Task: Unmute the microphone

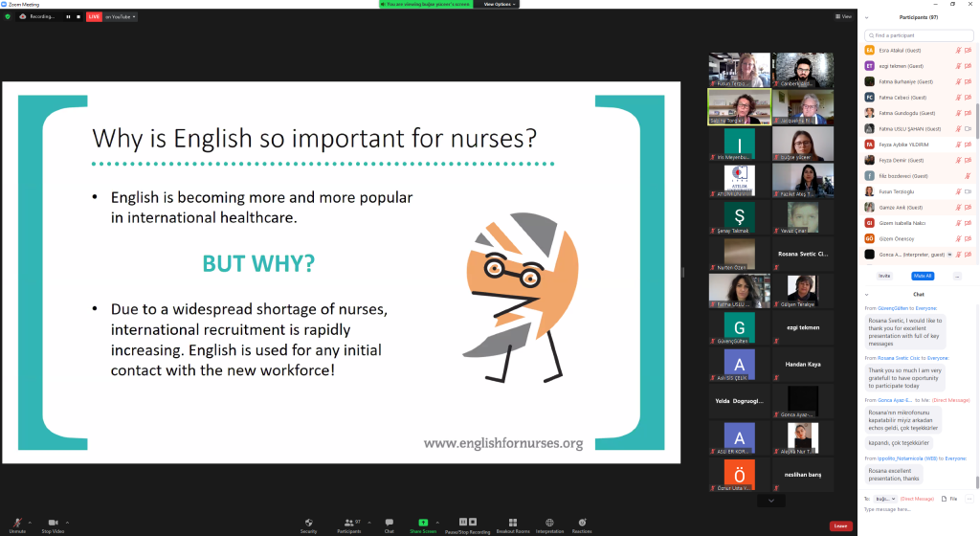Action: pos(17,523)
